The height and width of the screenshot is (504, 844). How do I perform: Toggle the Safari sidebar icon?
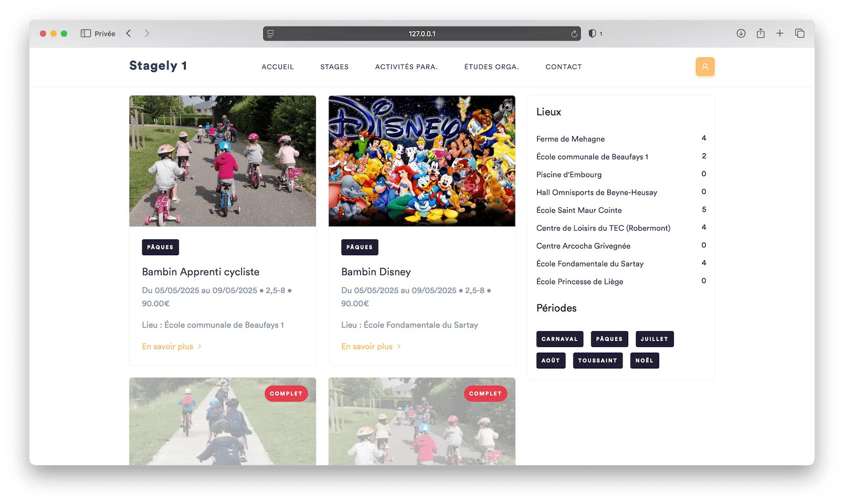(86, 34)
